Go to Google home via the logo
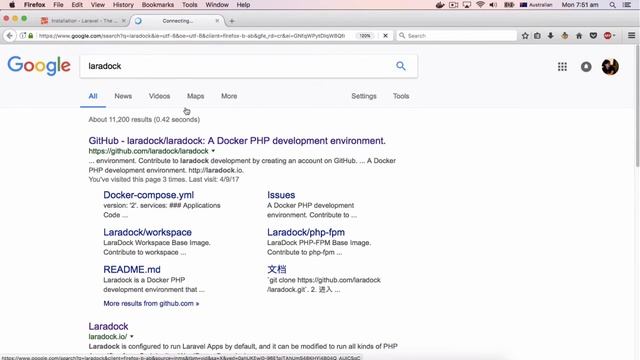The image size is (640, 360). (x=39, y=66)
